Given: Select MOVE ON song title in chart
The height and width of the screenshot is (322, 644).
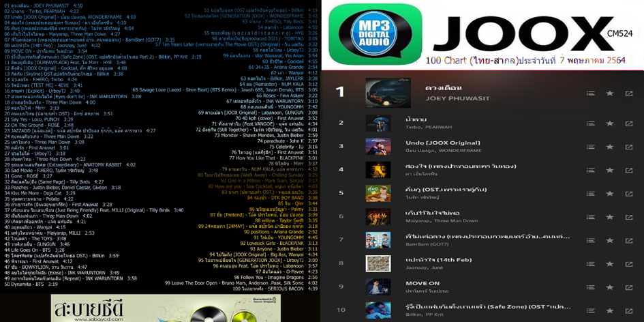Looking at the screenshot, I should pos(423,283).
